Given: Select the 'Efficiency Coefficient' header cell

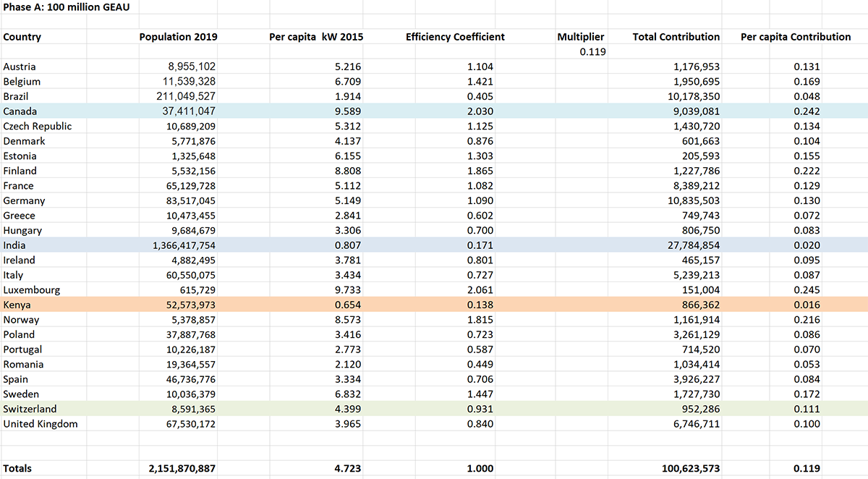Looking at the screenshot, I should (455, 37).
